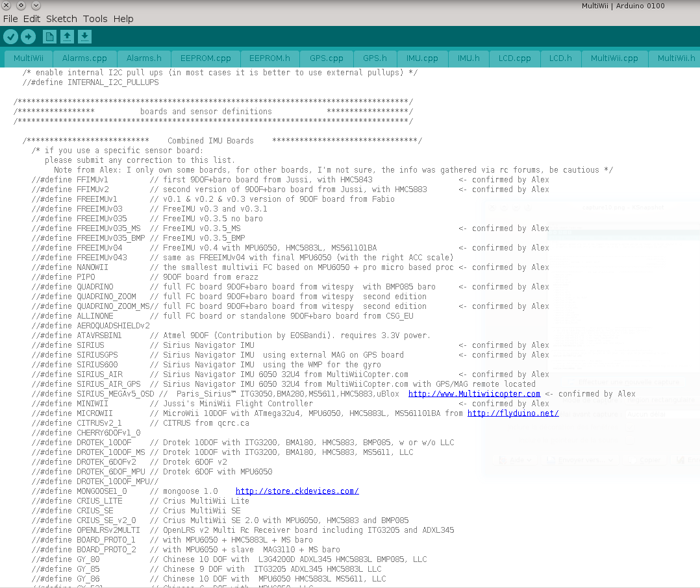
Task: Close the window using the X button
Action: [6, 5]
